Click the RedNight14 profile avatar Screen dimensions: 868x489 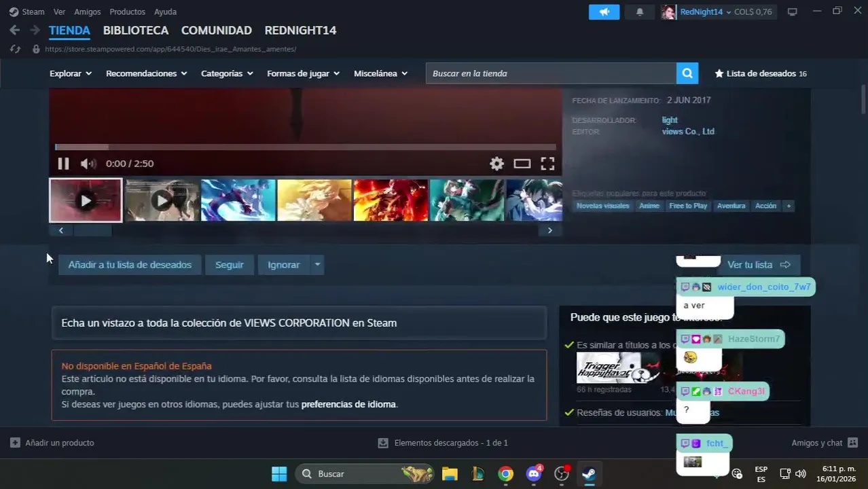pyautogui.click(x=668, y=12)
